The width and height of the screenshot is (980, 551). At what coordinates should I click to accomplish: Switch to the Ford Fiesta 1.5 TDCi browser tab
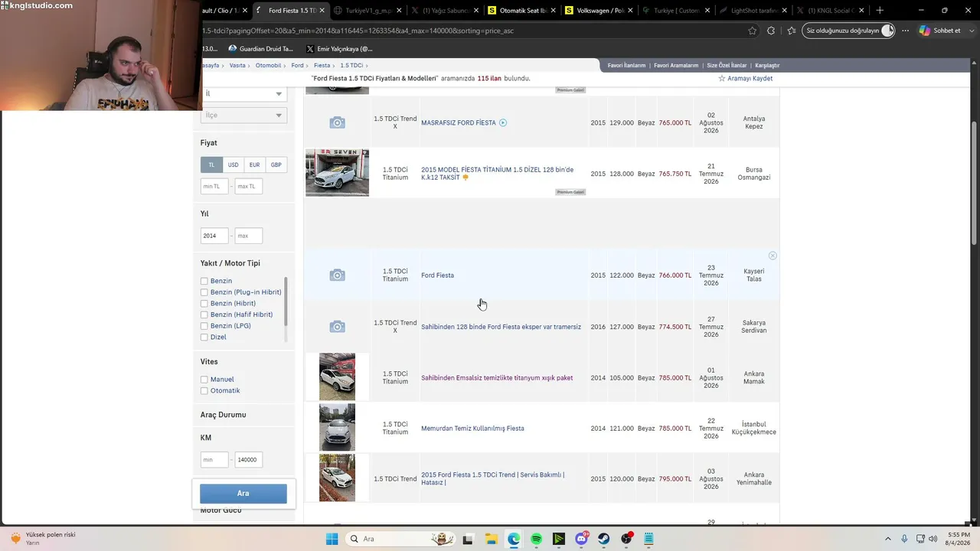(291, 11)
